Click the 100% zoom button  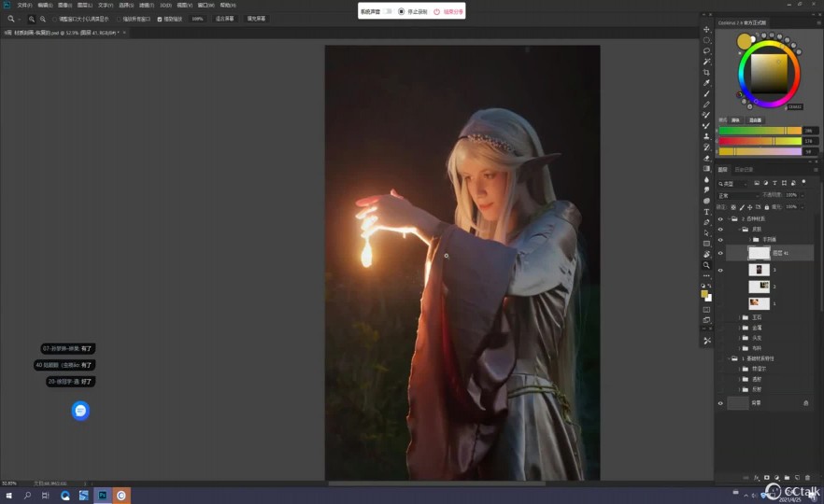[x=198, y=19]
